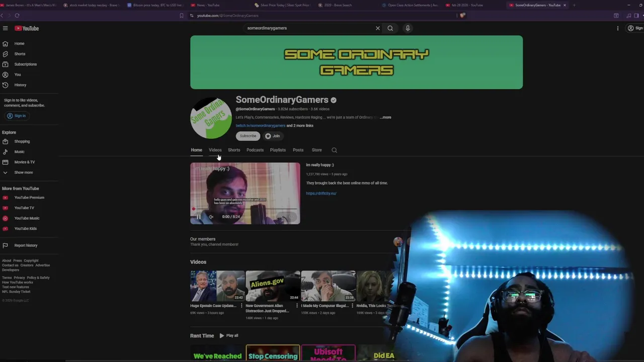Click the channel search magnifier icon
This screenshot has width=644, height=362.
tap(334, 150)
